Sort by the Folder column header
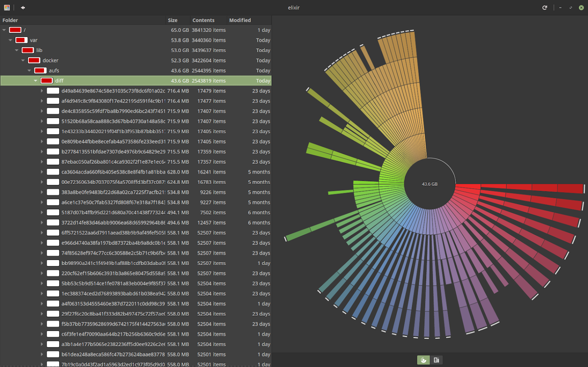The width and height of the screenshot is (588, 367). pos(10,20)
